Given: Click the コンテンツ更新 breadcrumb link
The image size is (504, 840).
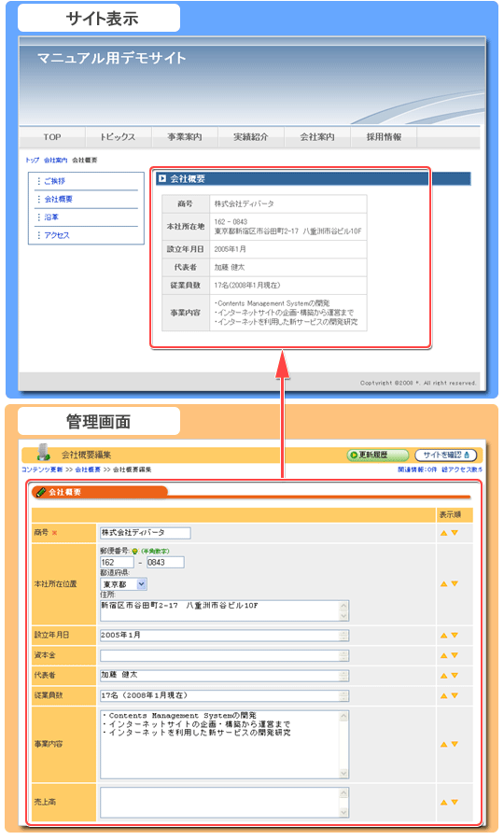Looking at the screenshot, I should point(42,469).
